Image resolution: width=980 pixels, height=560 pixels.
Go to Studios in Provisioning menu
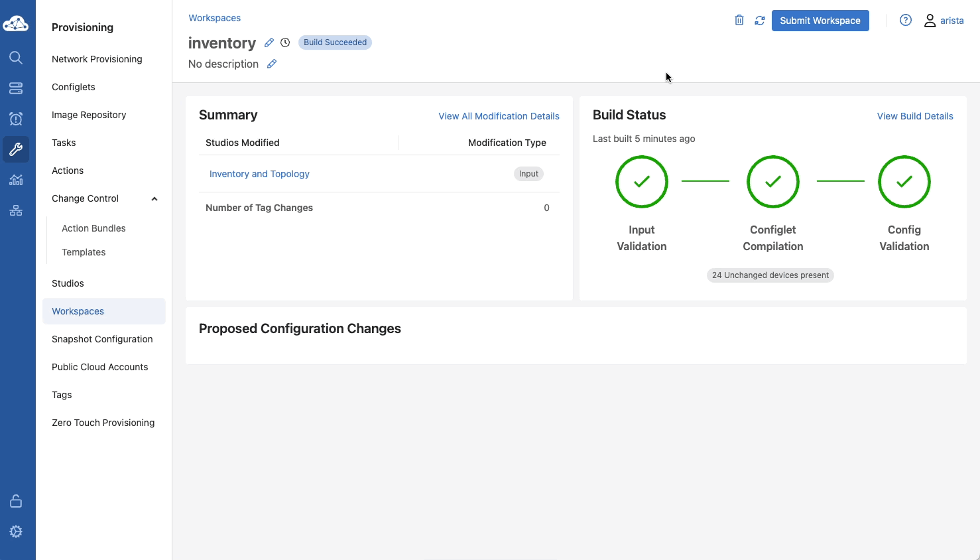pyautogui.click(x=68, y=283)
